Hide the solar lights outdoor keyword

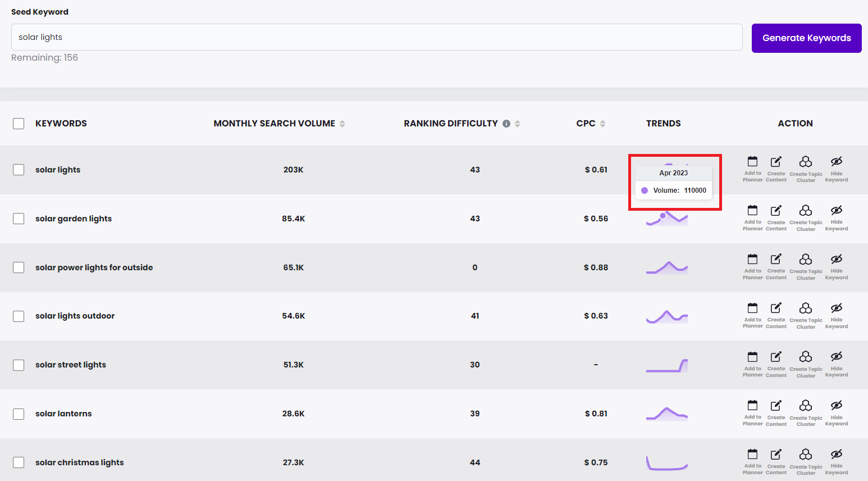836,315
